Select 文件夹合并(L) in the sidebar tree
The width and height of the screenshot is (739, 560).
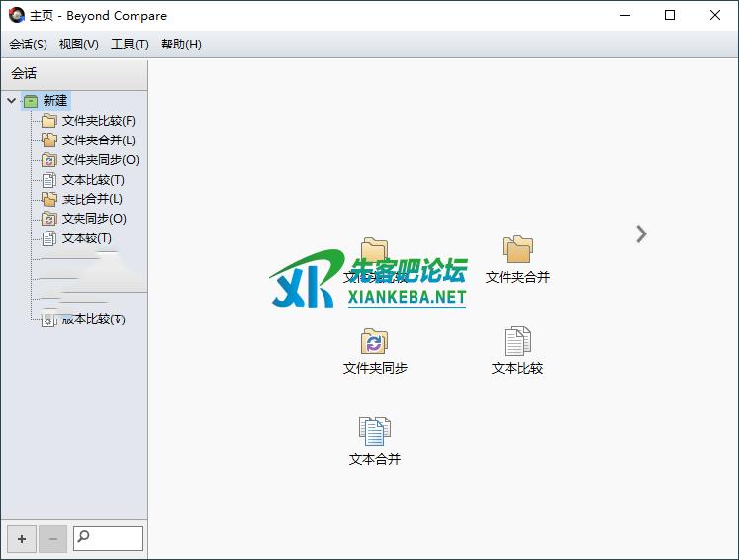click(98, 140)
